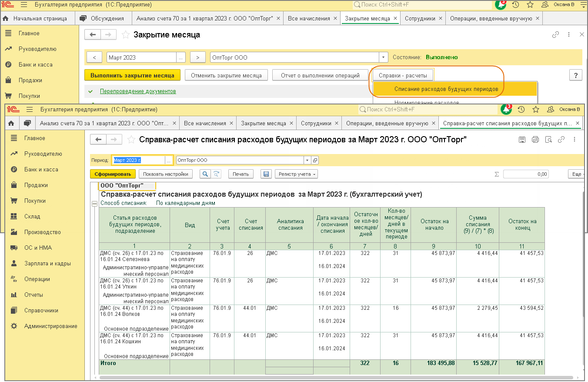Screen dimensions: 588x382
Task: Open print preview icon near title
Action: pos(548,140)
